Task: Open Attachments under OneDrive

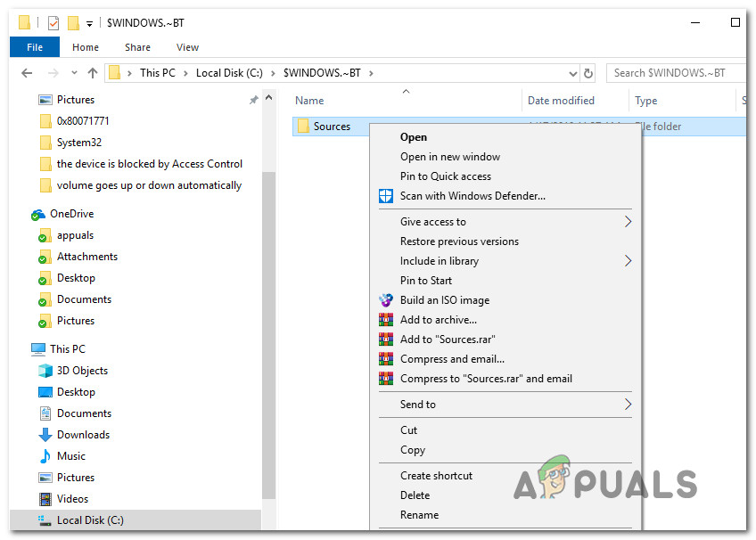Action: pos(87,257)
